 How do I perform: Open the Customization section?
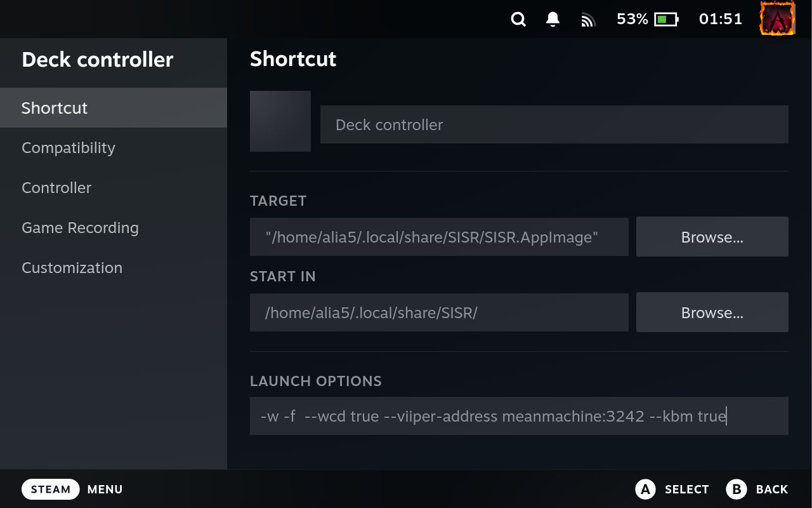(x=72, y=267)
